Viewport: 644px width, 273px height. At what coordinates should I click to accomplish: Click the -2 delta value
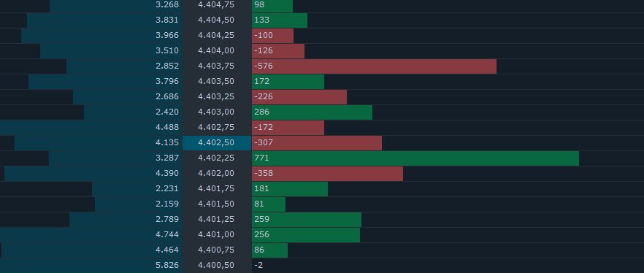click(258, 266)
